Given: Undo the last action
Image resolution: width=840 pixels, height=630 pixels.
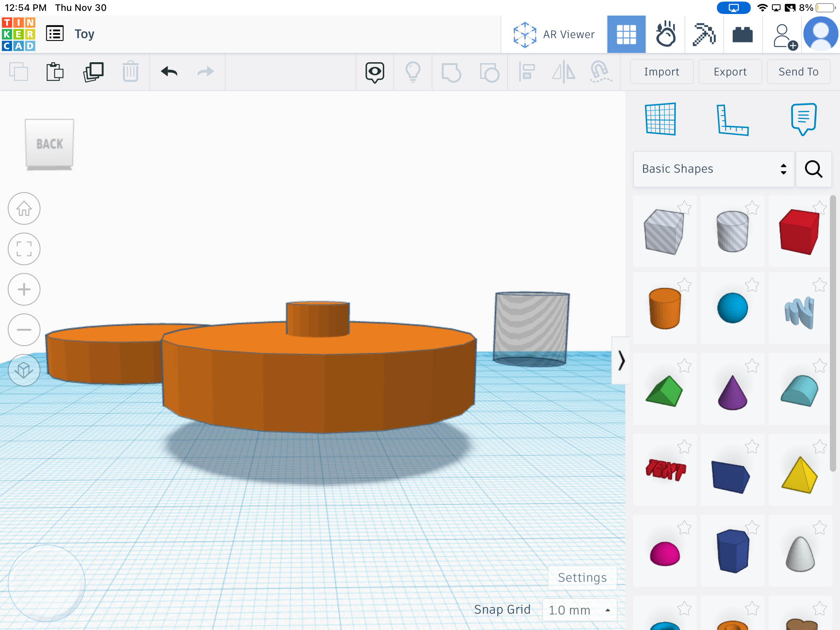Looking at the screenshot, I should coord(169,72).
